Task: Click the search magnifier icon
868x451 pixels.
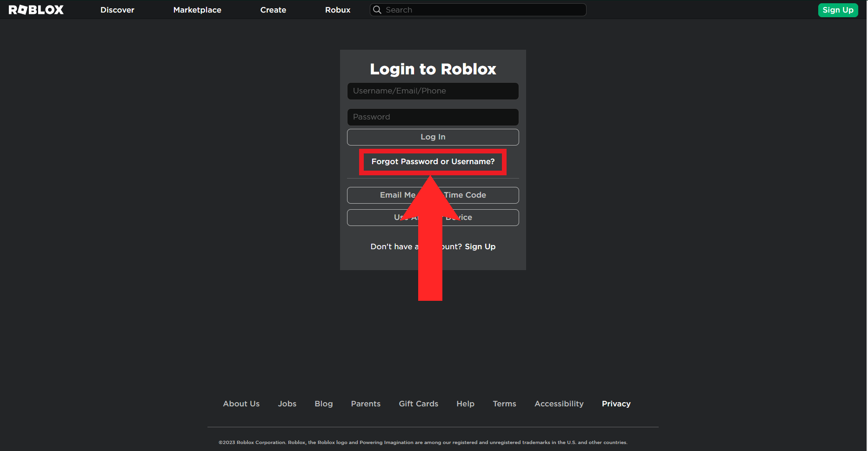Action: tap(377, 10)
